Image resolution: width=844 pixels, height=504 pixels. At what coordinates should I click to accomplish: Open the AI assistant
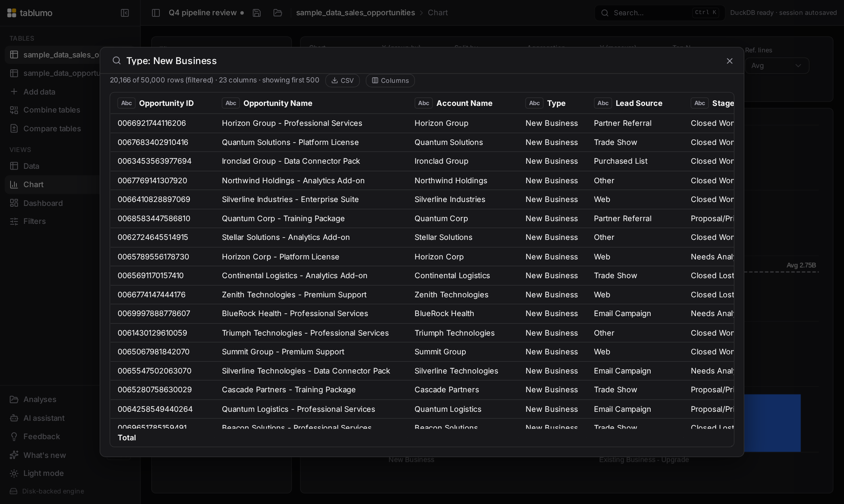pos(37,418)
